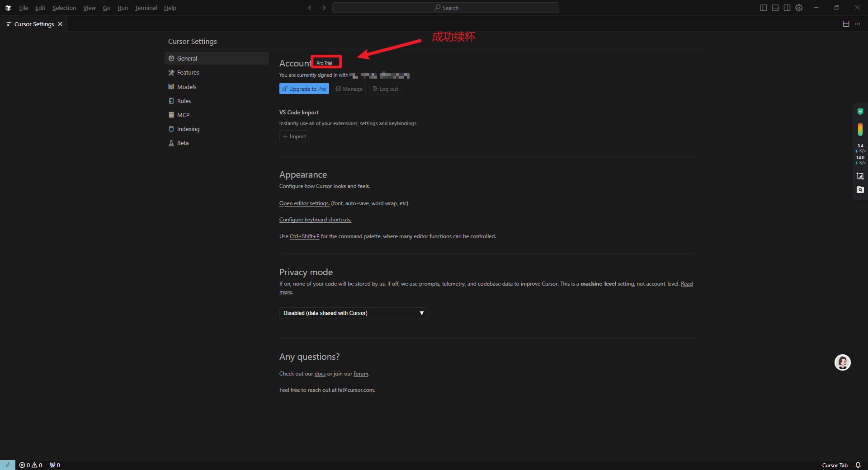The height and width of the screenshot is (470, 868).
Task: Open the Help menu
Action: (170, 8)
